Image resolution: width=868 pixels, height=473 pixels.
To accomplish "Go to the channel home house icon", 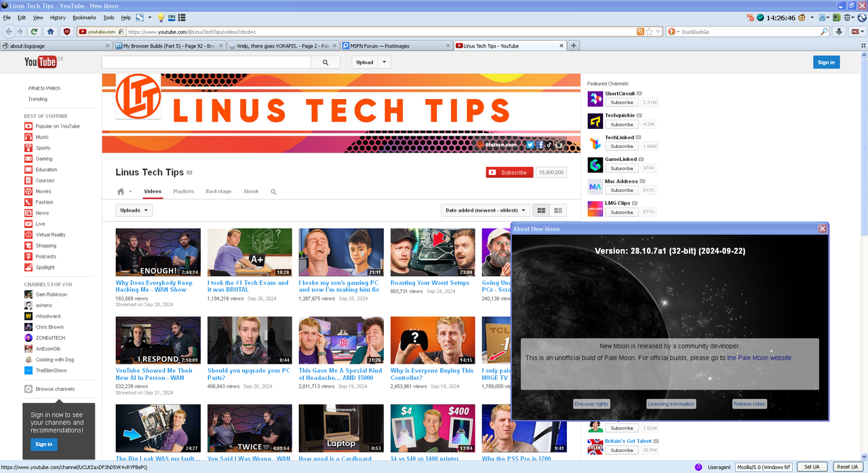I will coord(121,191).
